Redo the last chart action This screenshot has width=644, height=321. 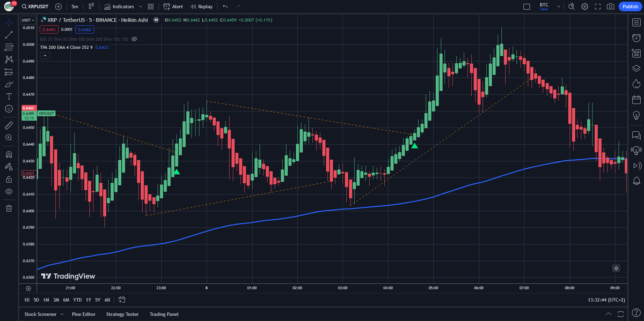coord(238,6)
